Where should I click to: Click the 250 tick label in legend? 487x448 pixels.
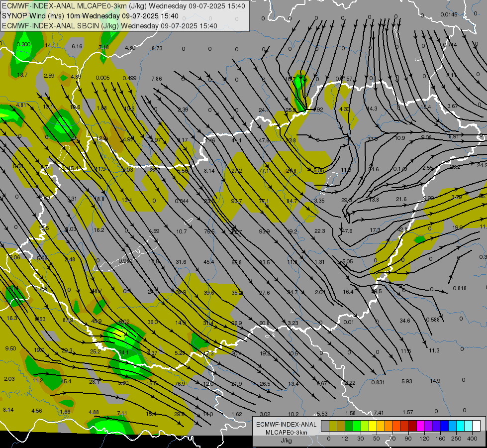click(x=456, y=439)
